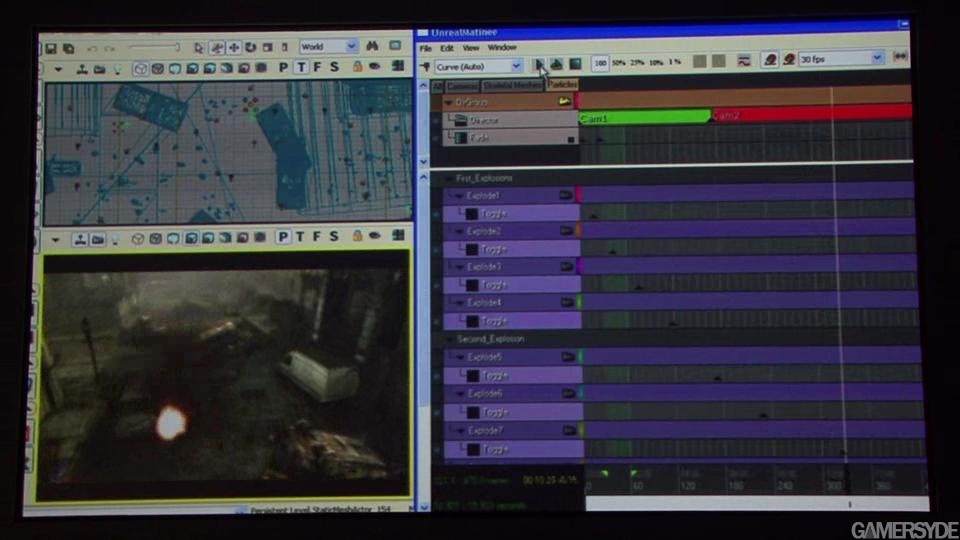Click the padlock icon in the top viewport toolbar
Image resolution: width=960 pixels, height=540 pixels.
[x=358, y=66]
